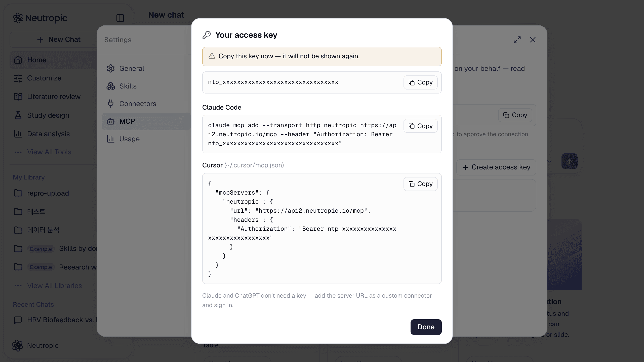
Task: Open the Customize section
Action: click(53, 78)
